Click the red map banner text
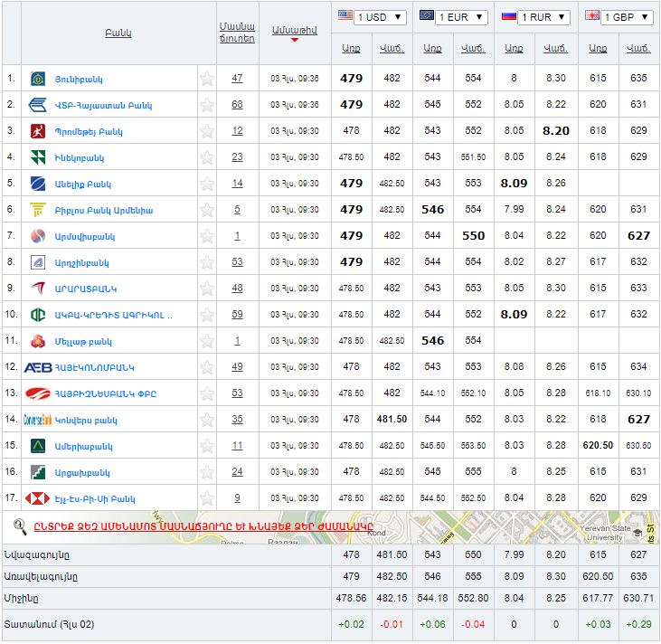 [203, 526]
